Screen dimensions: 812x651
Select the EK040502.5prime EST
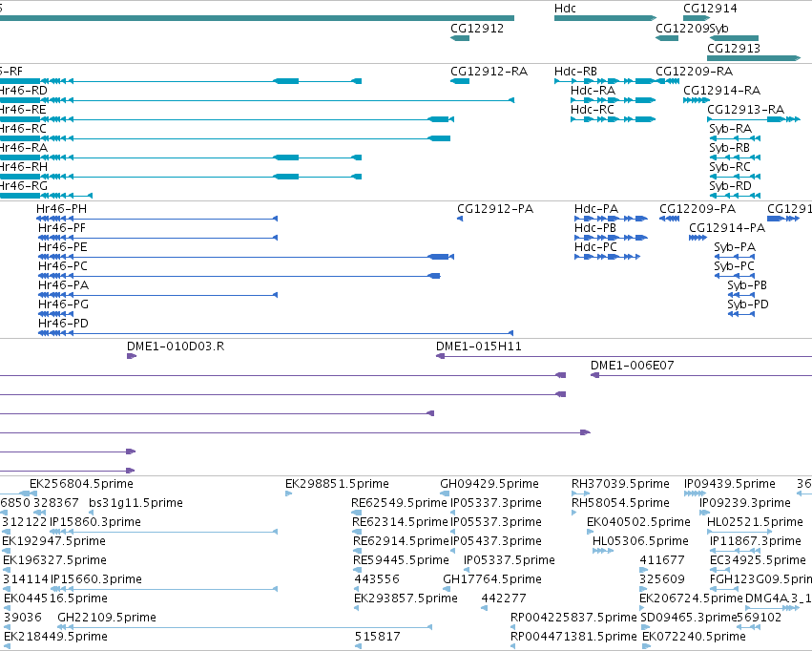[x=592, y=532]
